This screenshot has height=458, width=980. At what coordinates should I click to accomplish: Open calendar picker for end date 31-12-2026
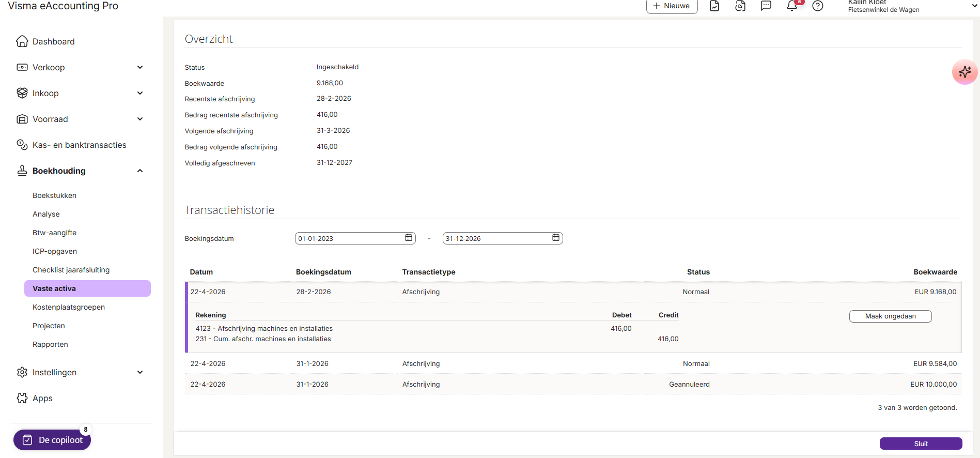point(556,238)
